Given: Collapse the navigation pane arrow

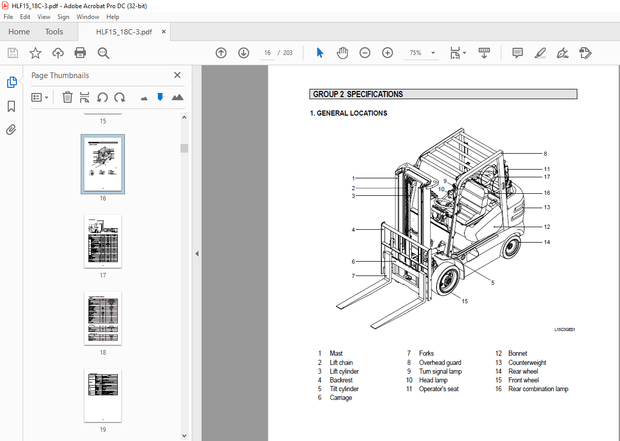Looking at the screenshot, I should click(197, 254).
